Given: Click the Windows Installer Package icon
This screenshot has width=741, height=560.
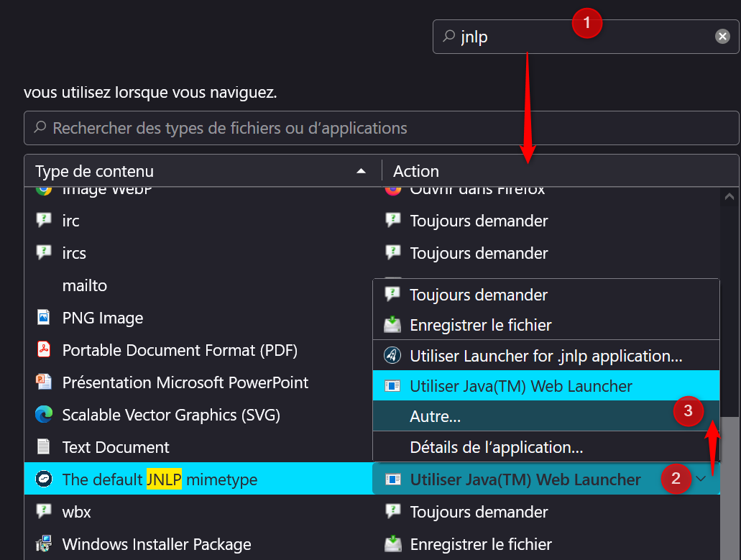Looking at the screenshot, I should pos(44,544).
